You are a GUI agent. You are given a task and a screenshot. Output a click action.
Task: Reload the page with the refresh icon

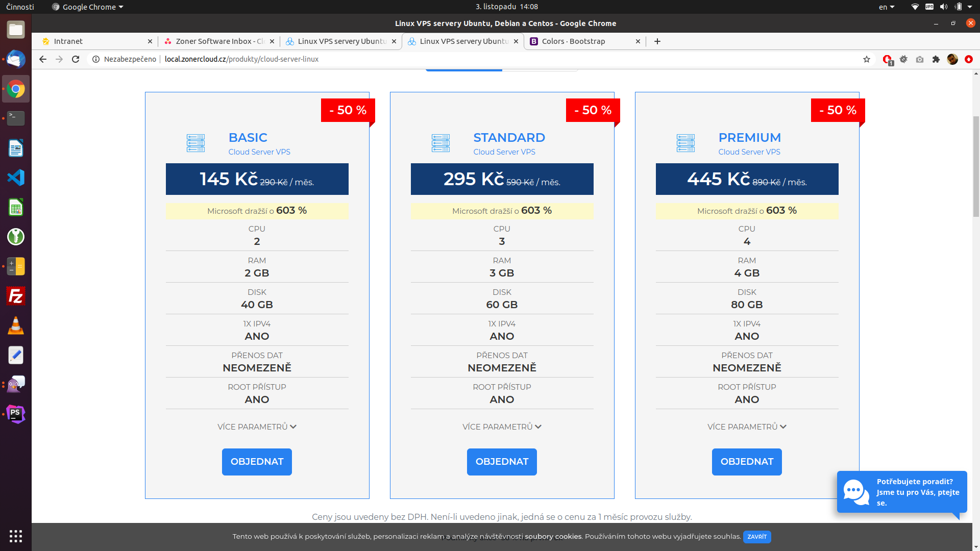[x=76, y=59]
